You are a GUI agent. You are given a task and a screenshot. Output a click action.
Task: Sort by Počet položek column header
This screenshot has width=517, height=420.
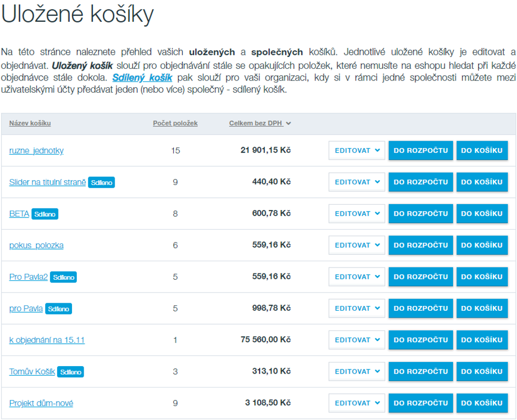point(175,123)
